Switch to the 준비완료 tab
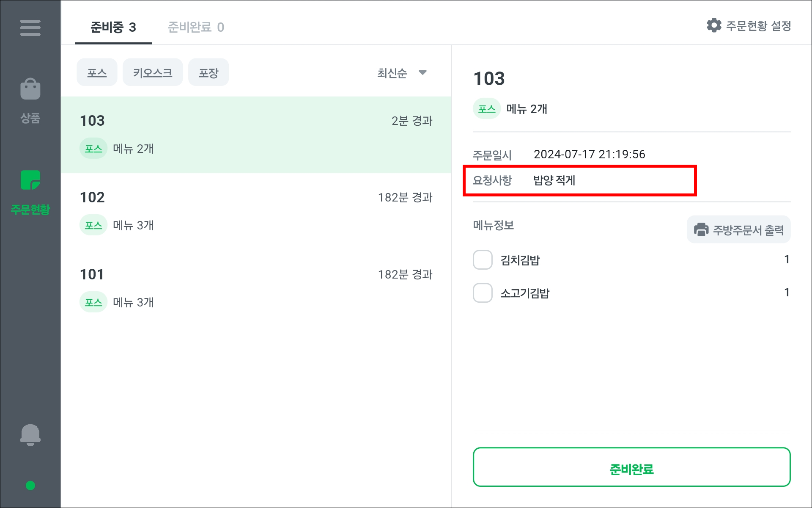The image size is (812, 508). (196, 28)
